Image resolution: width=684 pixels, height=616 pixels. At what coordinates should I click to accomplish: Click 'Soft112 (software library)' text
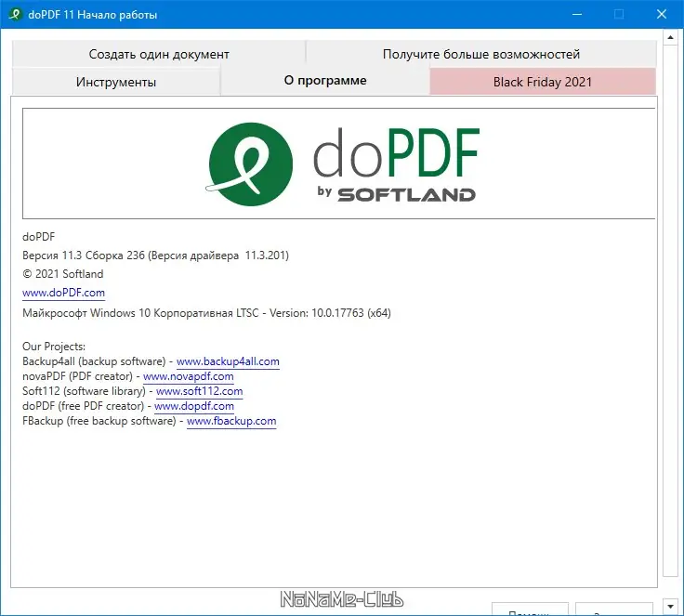pos(84,391)
